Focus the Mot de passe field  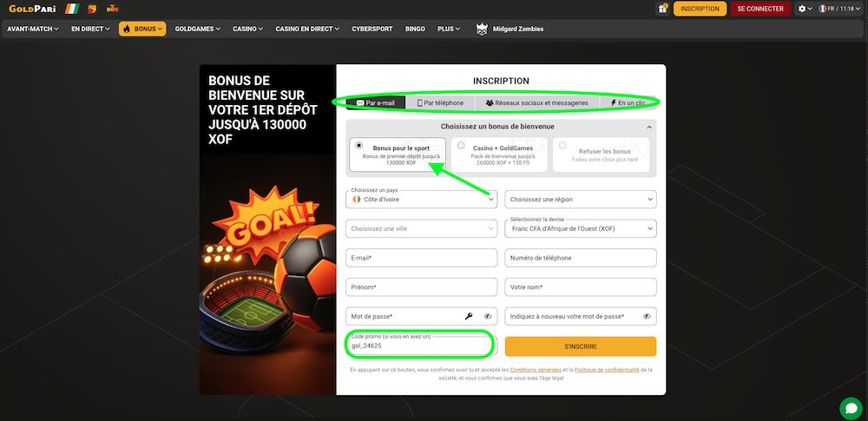coord(421,316)
